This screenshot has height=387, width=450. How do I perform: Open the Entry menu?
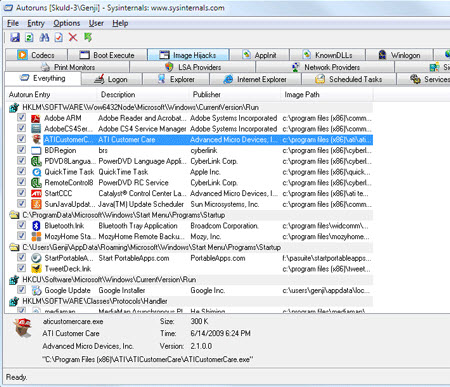point(36,23)
